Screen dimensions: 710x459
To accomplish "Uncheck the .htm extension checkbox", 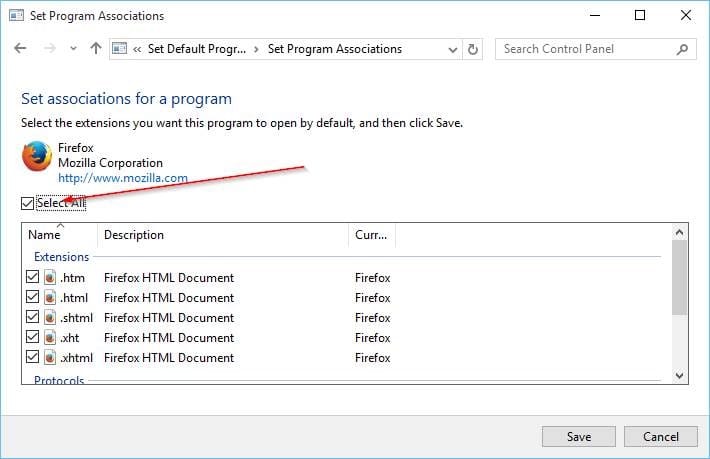I will tap(32, 277).
